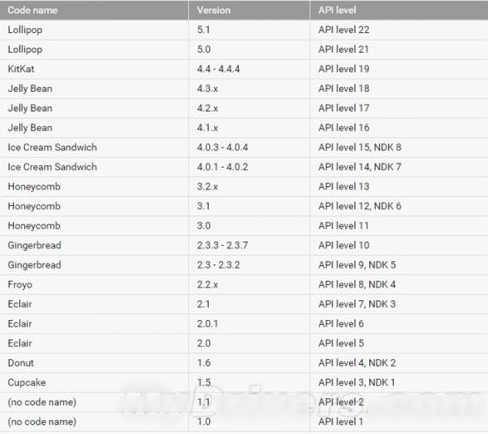Click the API level 22 cell
This screenshot has height=434, width=488.
click(x=399, y=30)
